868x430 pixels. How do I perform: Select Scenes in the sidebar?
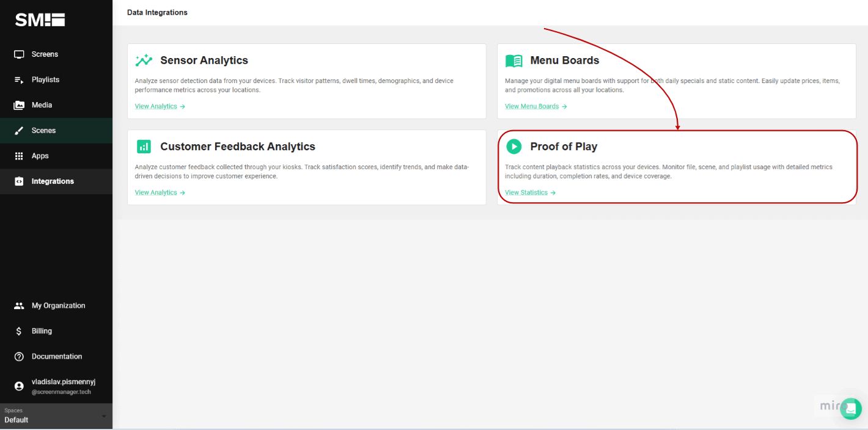56,131
